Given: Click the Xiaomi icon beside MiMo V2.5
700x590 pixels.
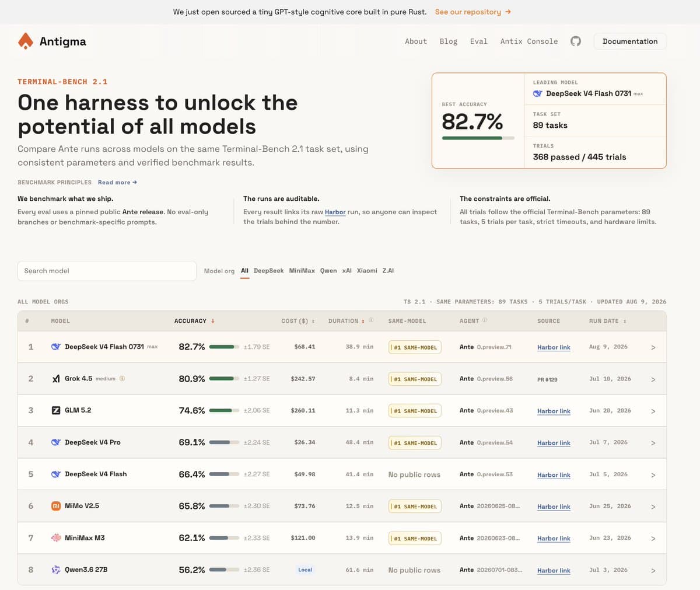Looking at the screenshot, I should 56,506.
